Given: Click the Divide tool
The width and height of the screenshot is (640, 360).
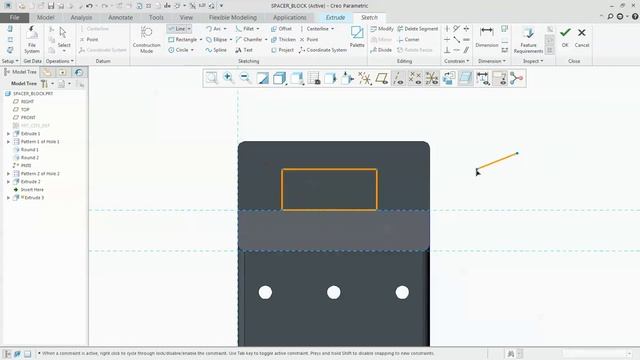Looking at the screenshot, I should pos(381,50).
